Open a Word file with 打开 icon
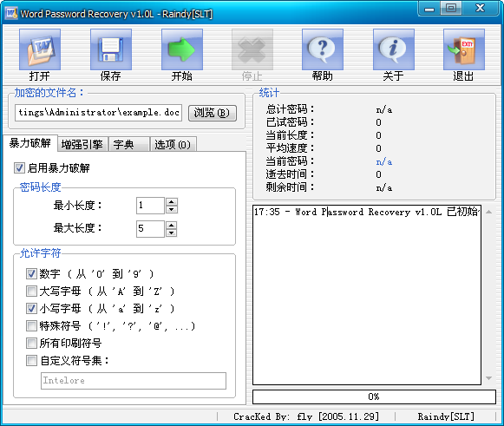 pos(40,49)
